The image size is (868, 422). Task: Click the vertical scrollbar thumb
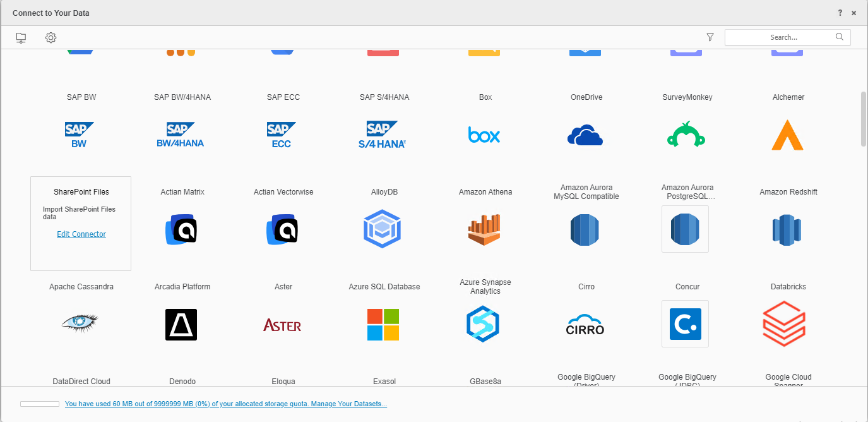[x=863, y=119]
